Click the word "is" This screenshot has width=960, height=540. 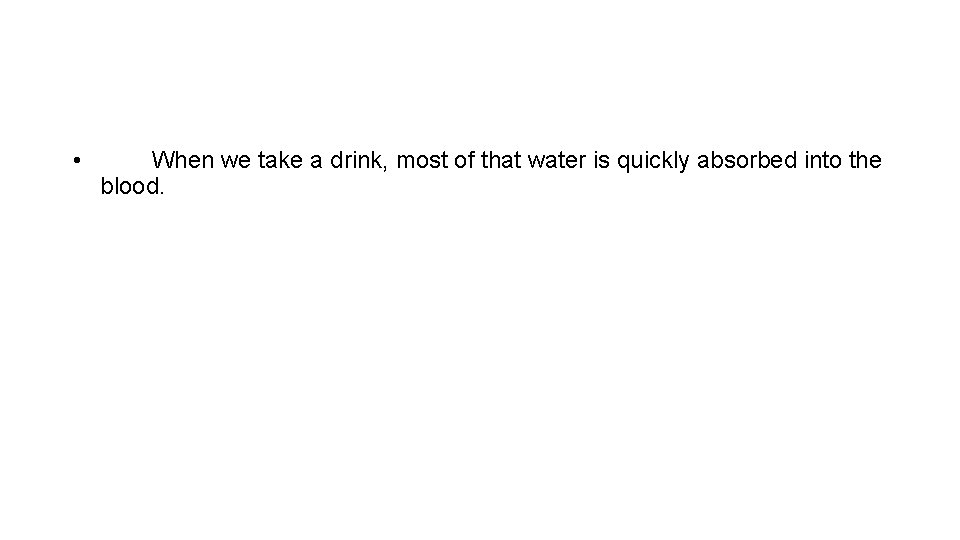602,160
